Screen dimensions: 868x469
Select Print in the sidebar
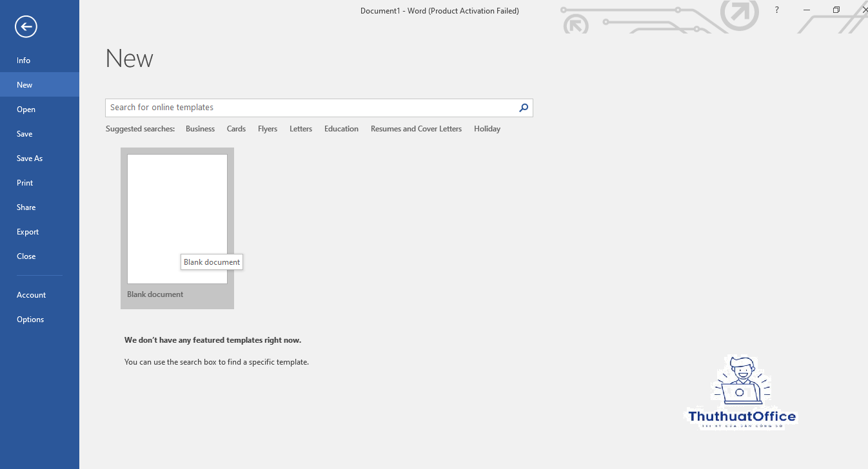click(39, 183)
